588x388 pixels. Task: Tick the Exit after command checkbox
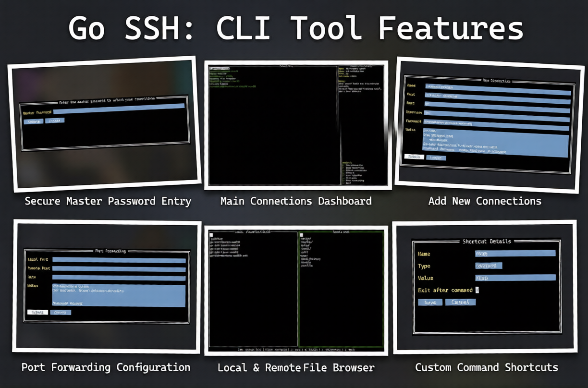477,290
